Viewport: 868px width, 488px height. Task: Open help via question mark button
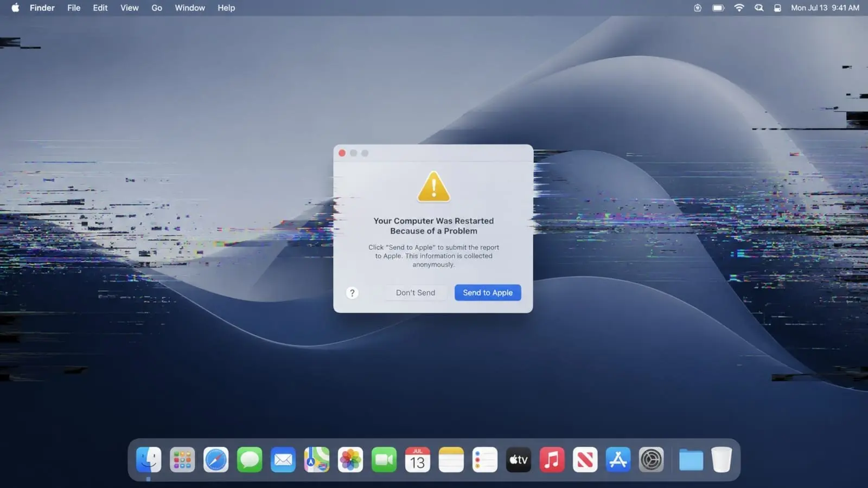pos(352,293)
